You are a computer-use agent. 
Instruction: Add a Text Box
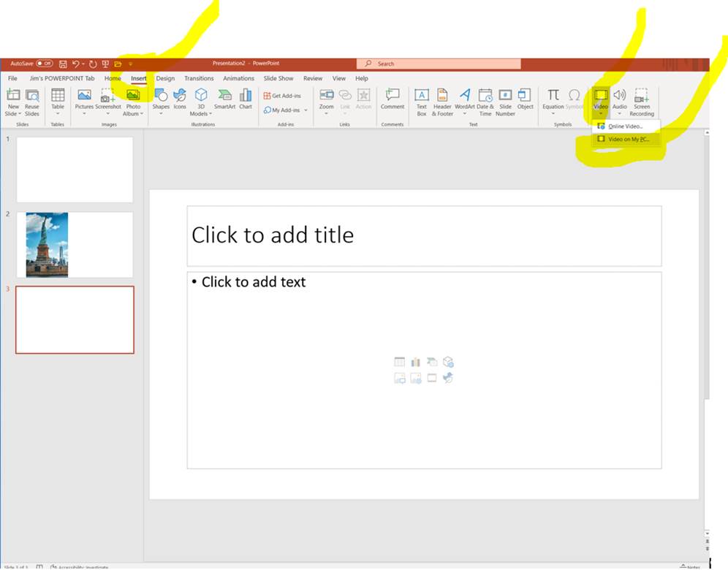point(422,101)
